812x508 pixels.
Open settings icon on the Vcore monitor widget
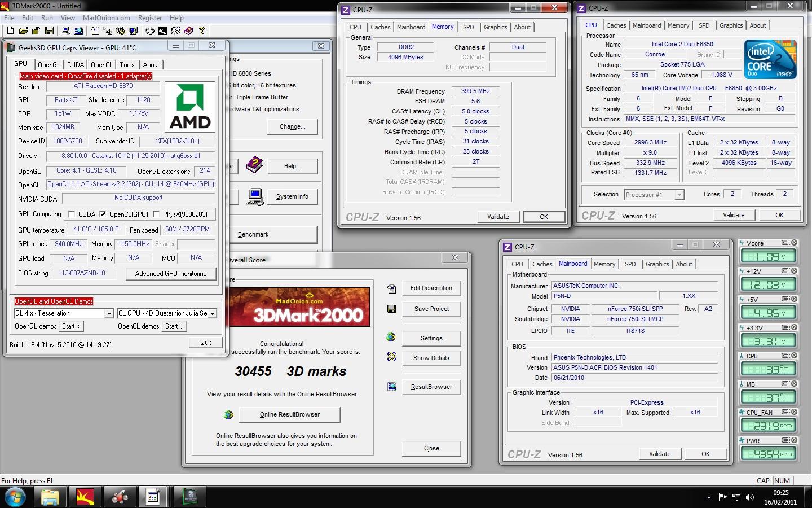785,243
